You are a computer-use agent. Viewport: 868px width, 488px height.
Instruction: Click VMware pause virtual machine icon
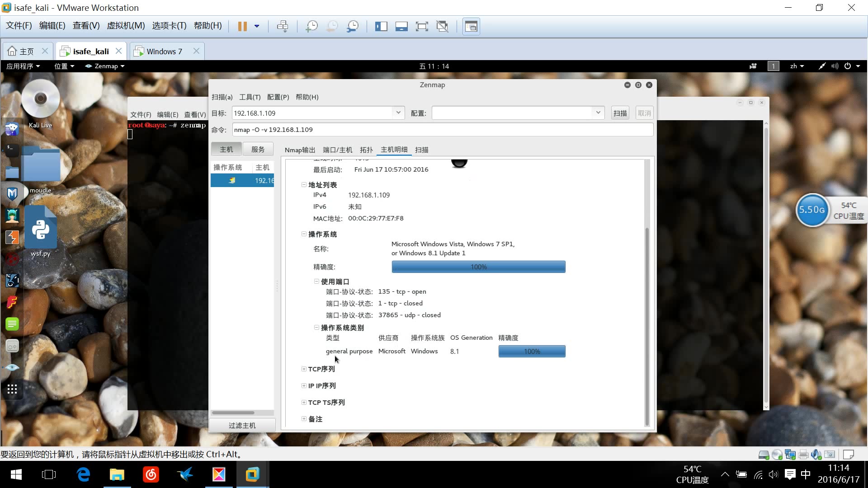pos(242,27)
